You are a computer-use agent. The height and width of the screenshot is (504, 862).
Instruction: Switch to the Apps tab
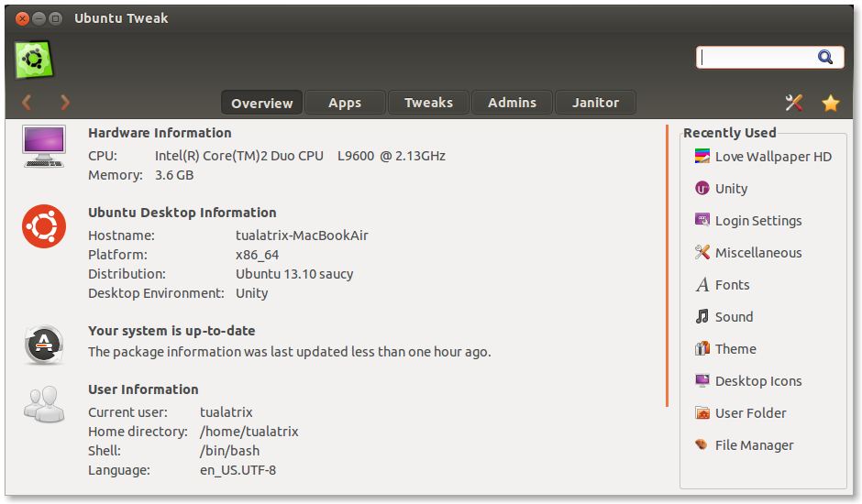point(345,103)
